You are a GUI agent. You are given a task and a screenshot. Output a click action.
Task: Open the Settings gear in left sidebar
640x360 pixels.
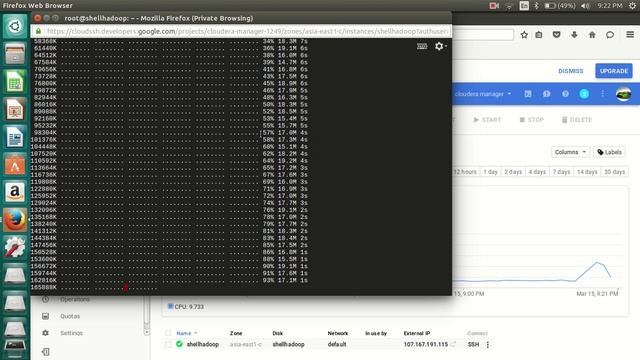(x=46, y=333)
